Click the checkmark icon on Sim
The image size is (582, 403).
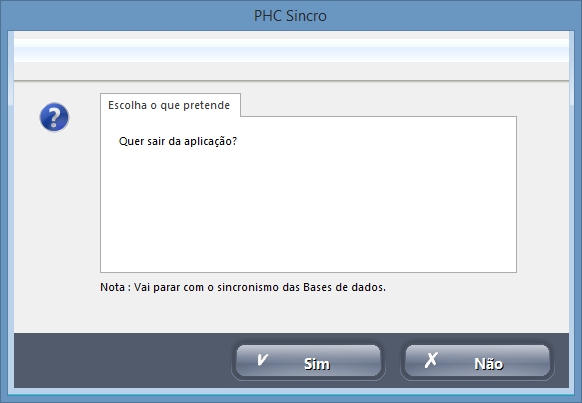(x=262, y=360)
